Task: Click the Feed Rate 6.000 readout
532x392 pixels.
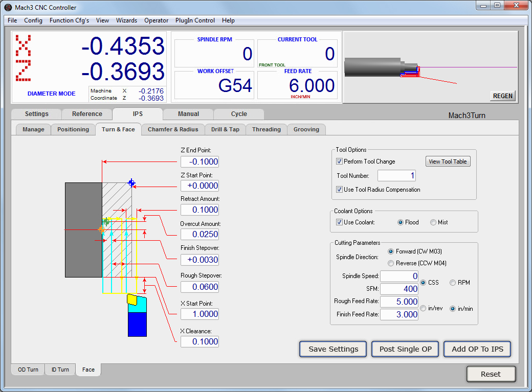Action: pyautogui.click(x=312, y=85)
